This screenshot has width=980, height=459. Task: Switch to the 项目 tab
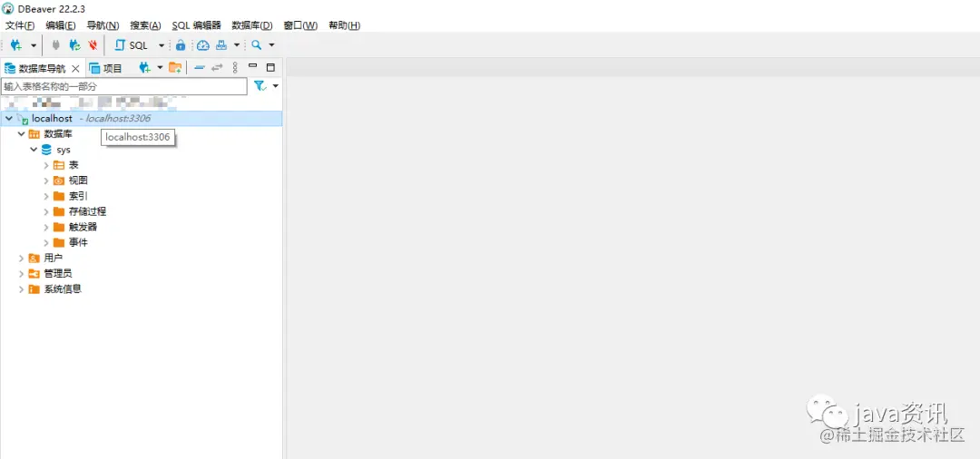click(105, 68)
